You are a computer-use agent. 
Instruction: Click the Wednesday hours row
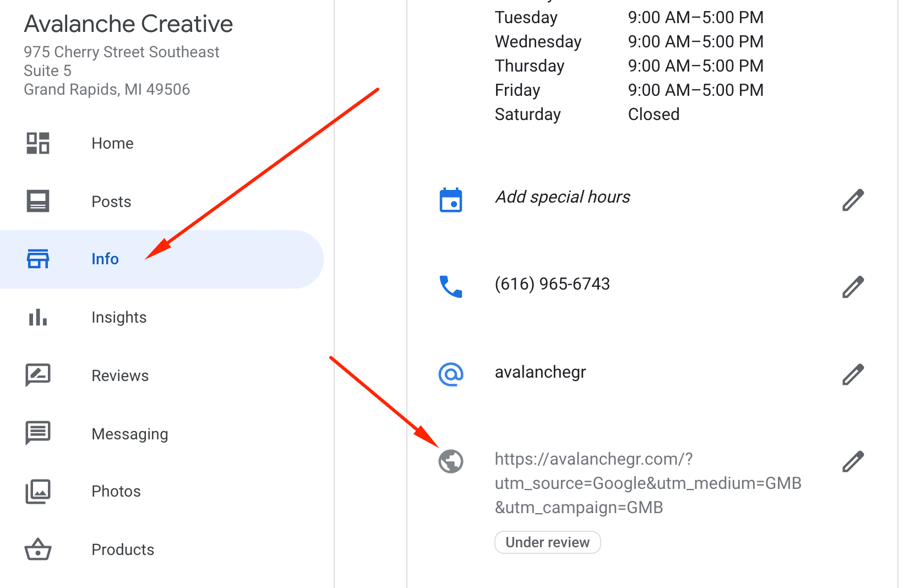coord(629,42)
